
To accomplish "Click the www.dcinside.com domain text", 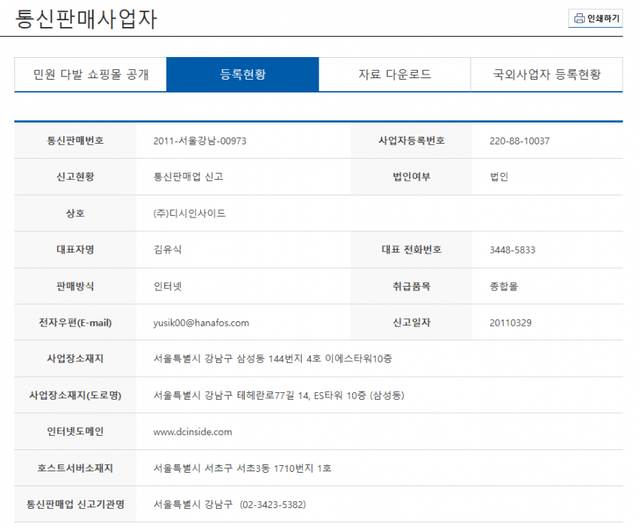I will (192, 432).
